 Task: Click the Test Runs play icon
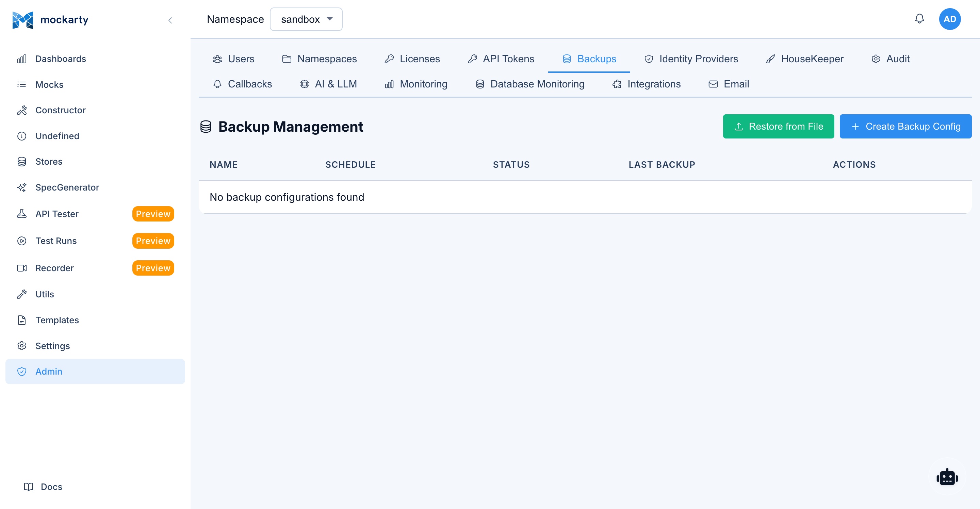coord(22,241)
